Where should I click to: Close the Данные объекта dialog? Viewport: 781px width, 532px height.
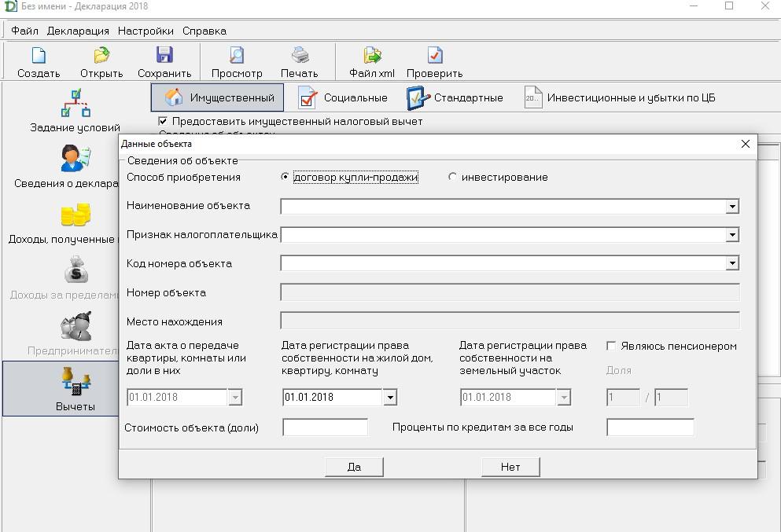pos(745,144)
